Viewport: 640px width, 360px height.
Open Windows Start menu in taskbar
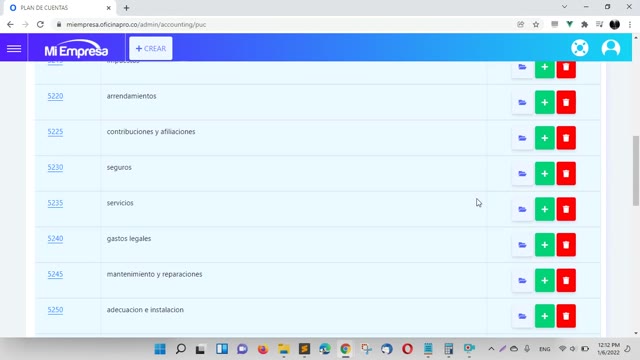click(x=160, y=349)
